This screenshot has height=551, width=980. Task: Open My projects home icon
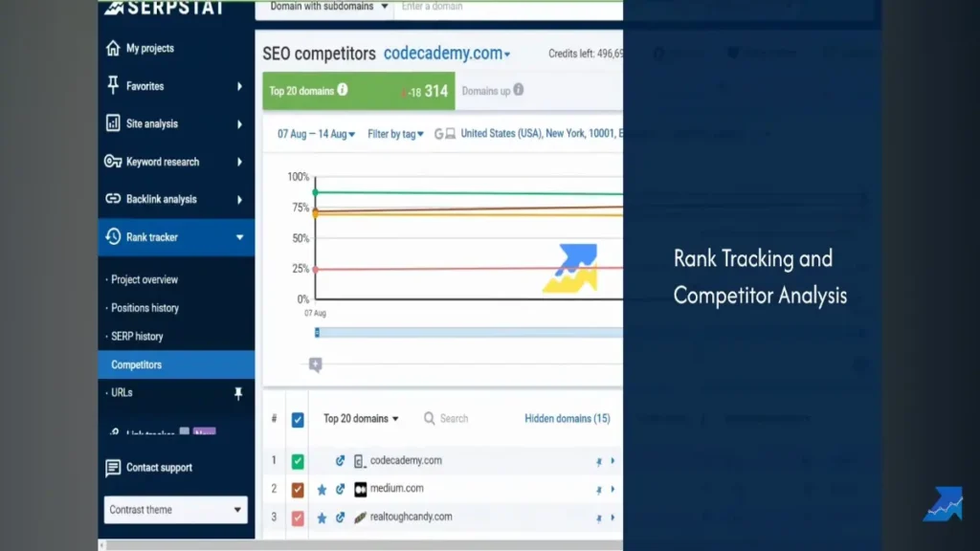click(113, 48)
